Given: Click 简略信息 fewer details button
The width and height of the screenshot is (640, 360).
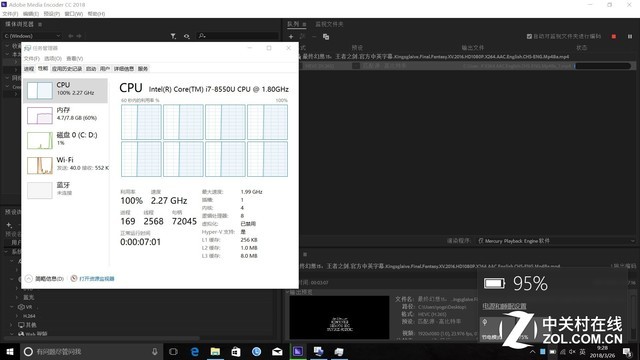Looking at the screenshot, I should point(44,279).
